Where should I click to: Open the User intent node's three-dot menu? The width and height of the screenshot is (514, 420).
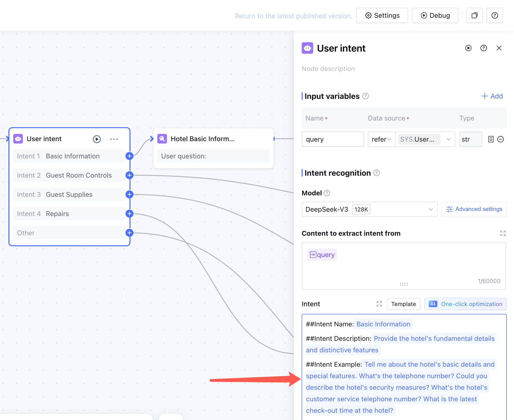pyautogui.click(x=114, y=139)
